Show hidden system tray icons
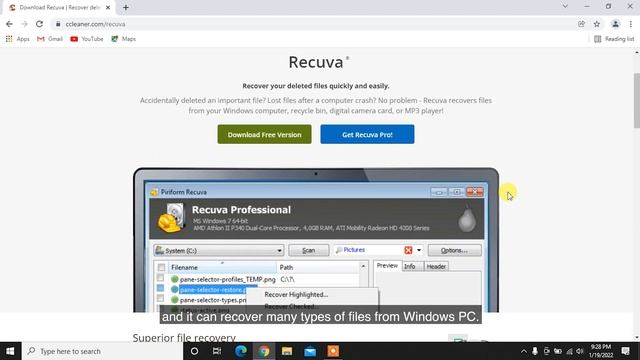Viewport: 640px width, 360px height. click(x=524, y=351)
